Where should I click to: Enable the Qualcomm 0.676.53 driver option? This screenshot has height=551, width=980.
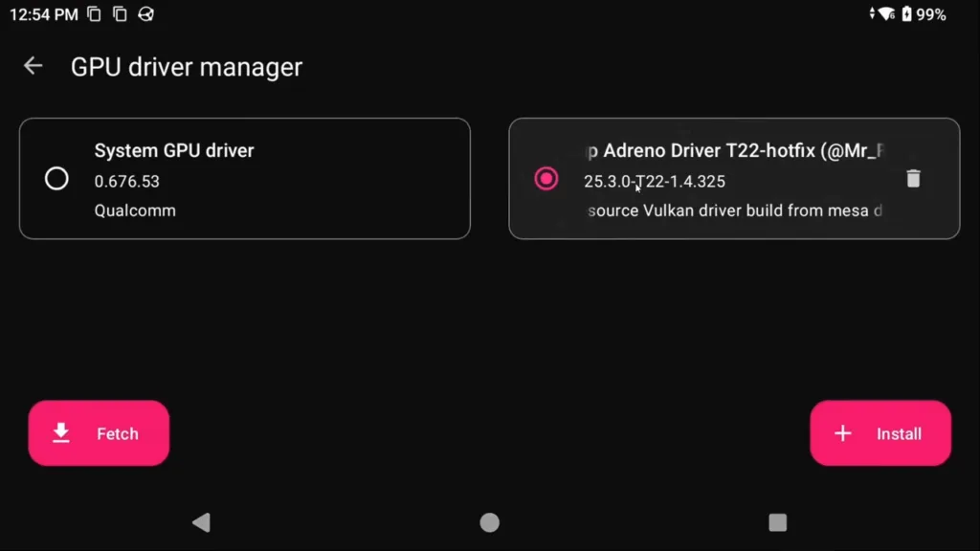[x=56, y=179]
